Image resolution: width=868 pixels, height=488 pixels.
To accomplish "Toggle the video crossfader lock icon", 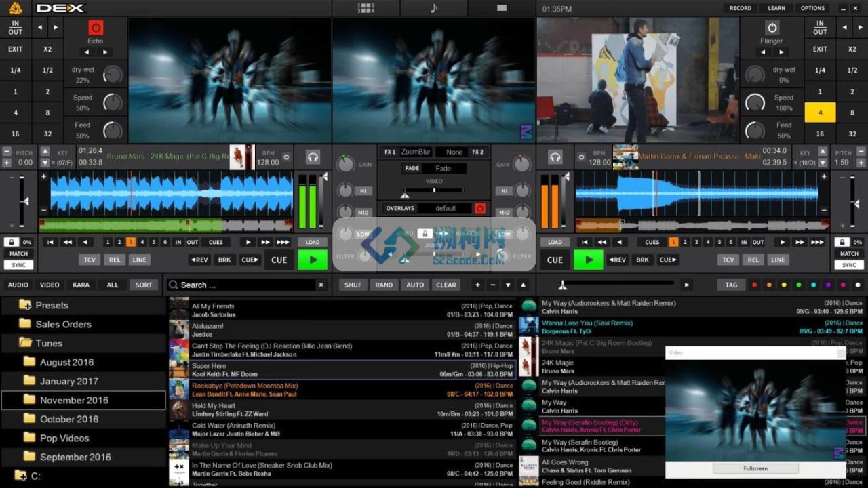I will coord(425,233).
